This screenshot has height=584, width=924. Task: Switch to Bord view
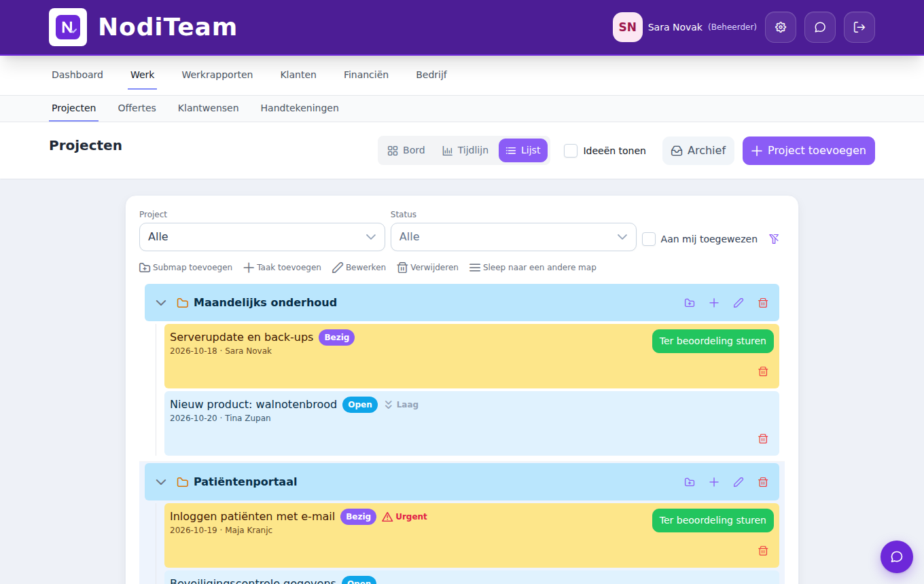[406, 151]
